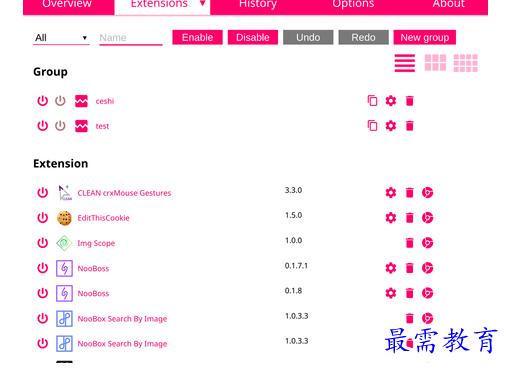
Task: Create a New group
Action: click(425, 37)
